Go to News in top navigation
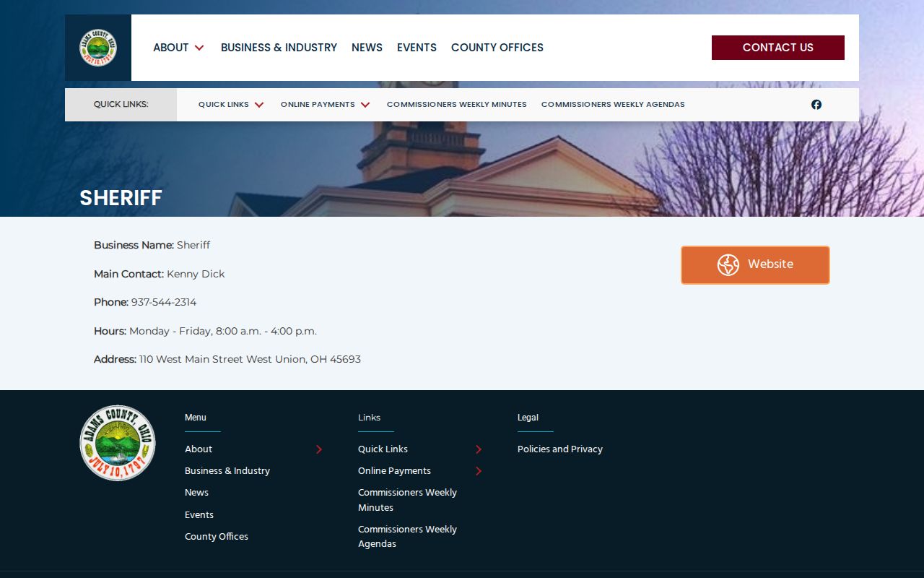 367,48
